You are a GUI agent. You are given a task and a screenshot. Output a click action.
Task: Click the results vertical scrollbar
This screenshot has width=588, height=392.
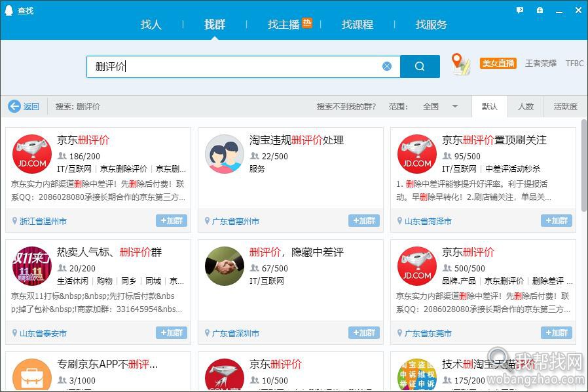584,165
